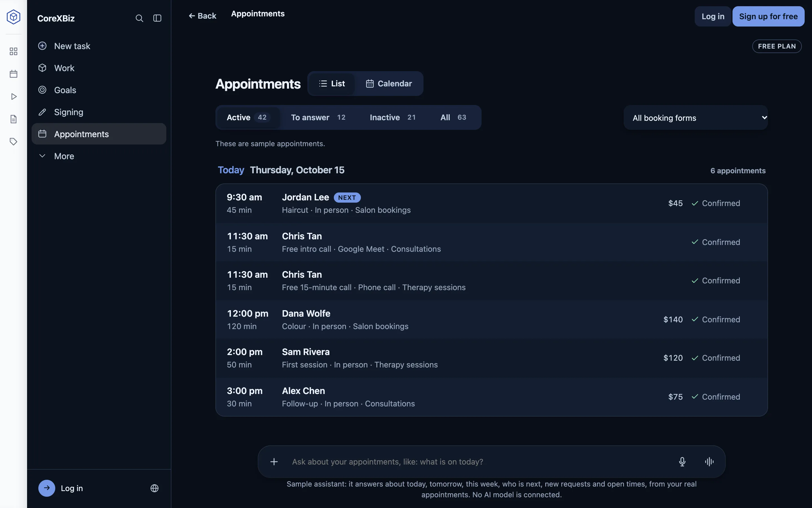Click the plus icon in the assistant box
Screen dimensions: 812x508
[x=274, y=462]
